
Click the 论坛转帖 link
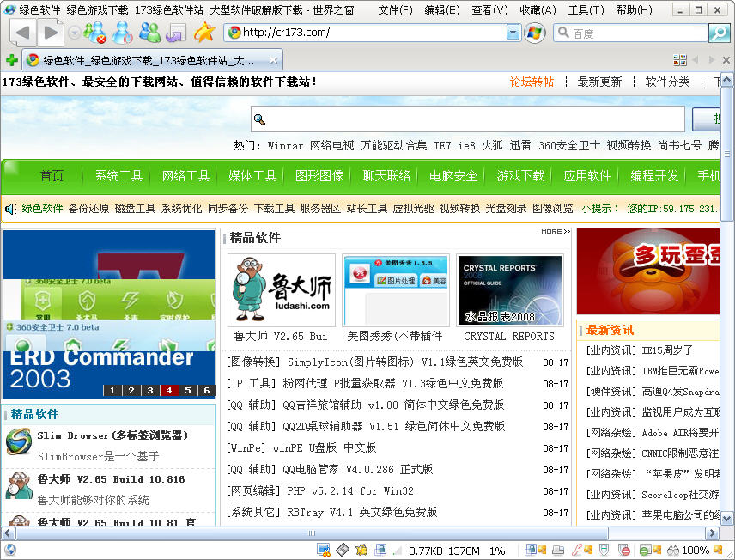(x=532, y=82)
